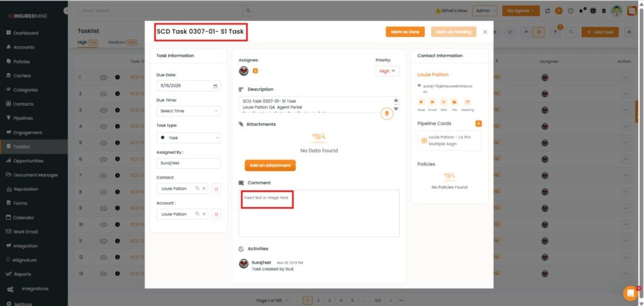
Task: Expand the Task type dropdown
Action: click(188, 137)
